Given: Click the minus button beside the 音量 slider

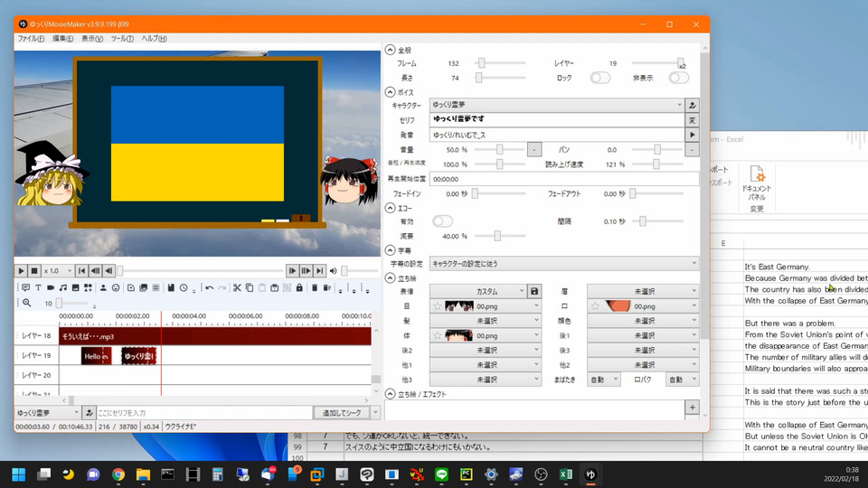Looking at the screenshot, I should tap(534, 149).
